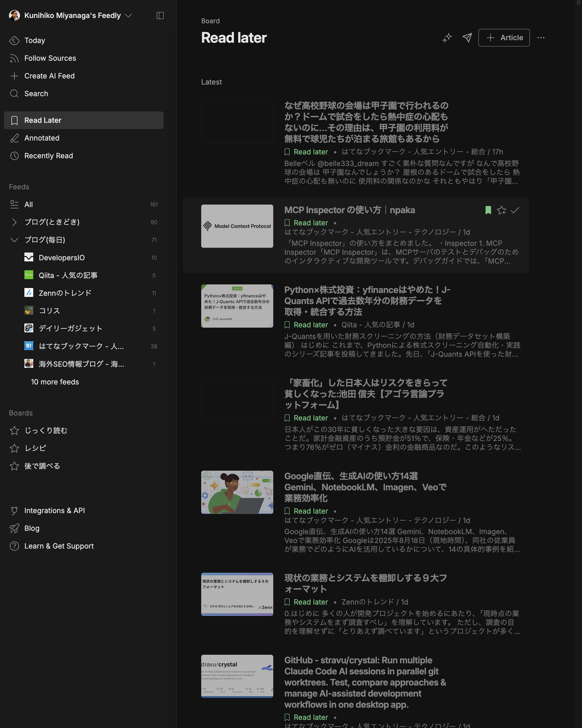Open 甲子園 高校野球 article title

pyautogui.click(x=366, y=122)
